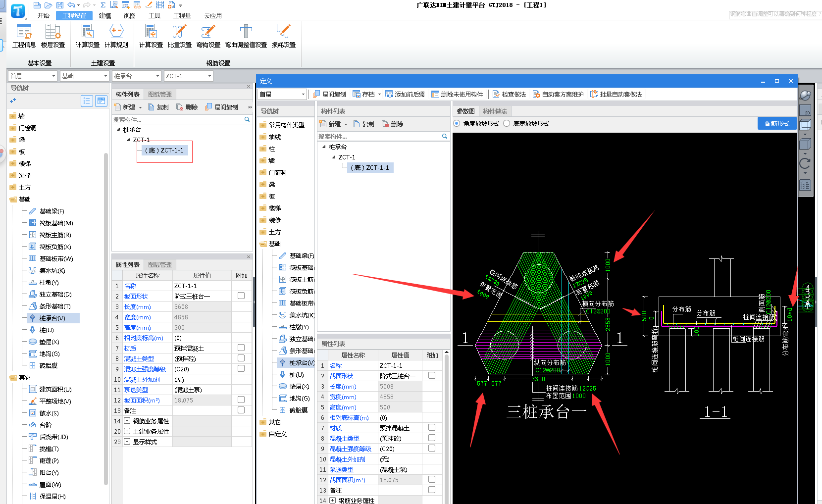Click 搜索构件 field in main window
This screenshot has width=822, height=504.
(x=178, y=119)
